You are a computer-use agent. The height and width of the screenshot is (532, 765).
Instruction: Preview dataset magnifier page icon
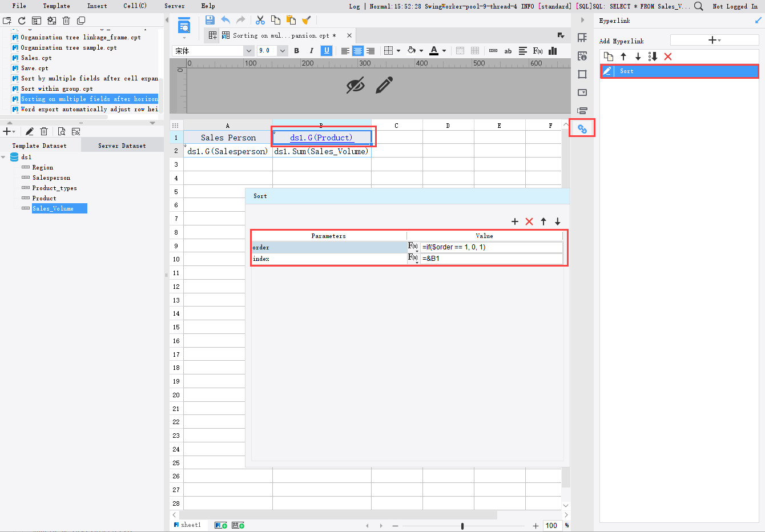[62, 131]
